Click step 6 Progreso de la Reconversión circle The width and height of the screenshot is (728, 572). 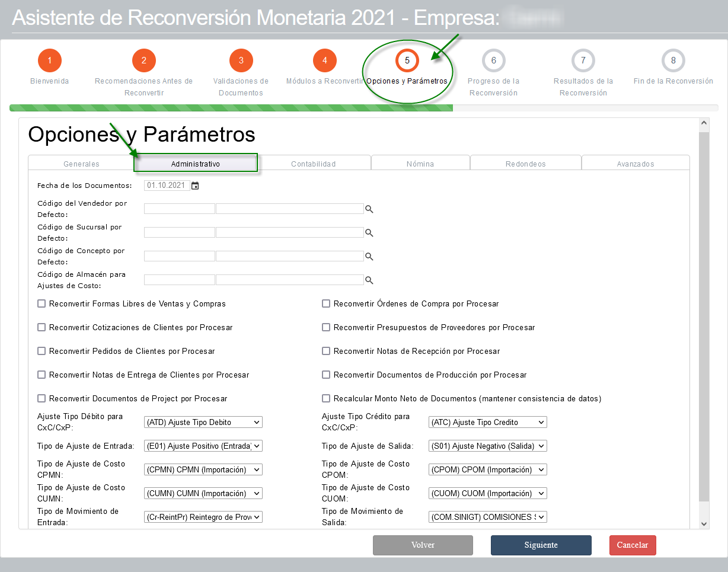[x=493, y=60]
